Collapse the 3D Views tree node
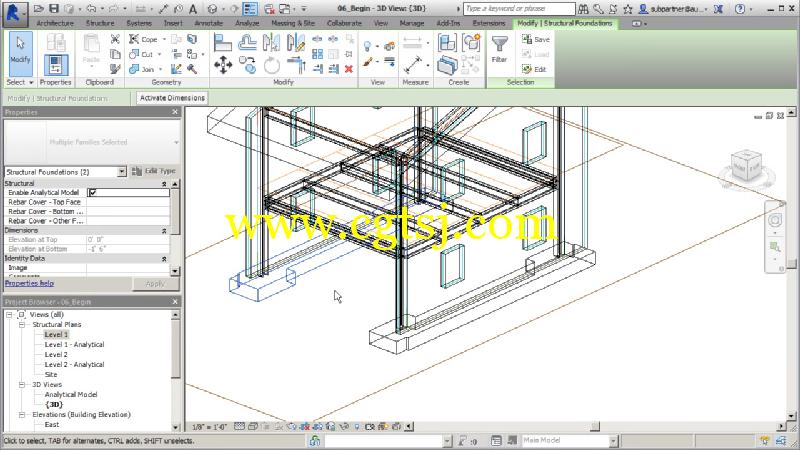 point(22,385)
